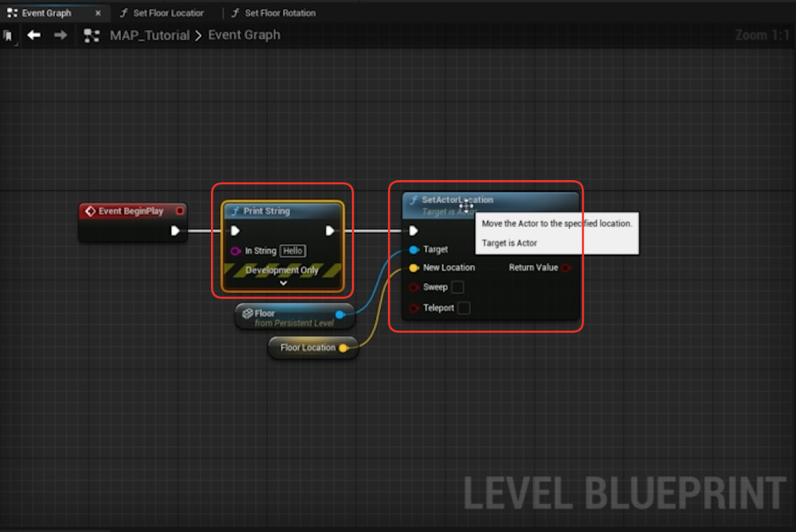This screenshot has width=796, height=532.
Task: Edit the In String Hello field
Action: [x=293, y=251]
